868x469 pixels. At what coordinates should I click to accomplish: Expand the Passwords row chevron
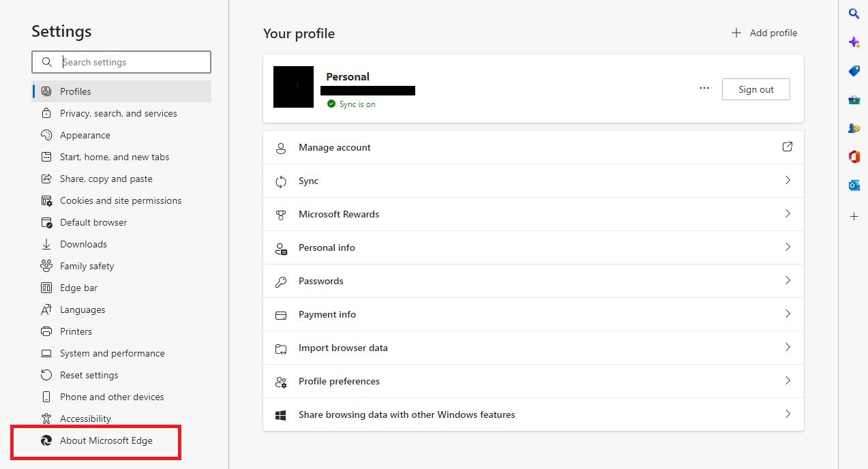click(788, 281)
